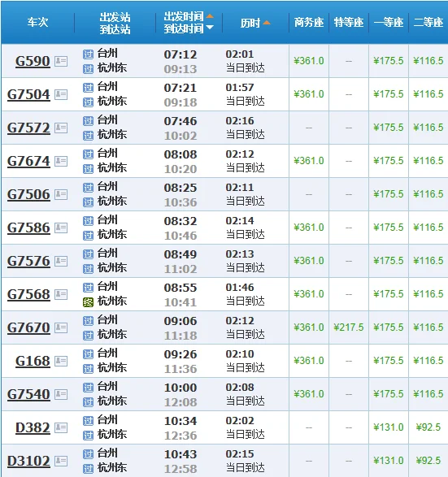Open ID card icon next to G590

tap(61, 61)
